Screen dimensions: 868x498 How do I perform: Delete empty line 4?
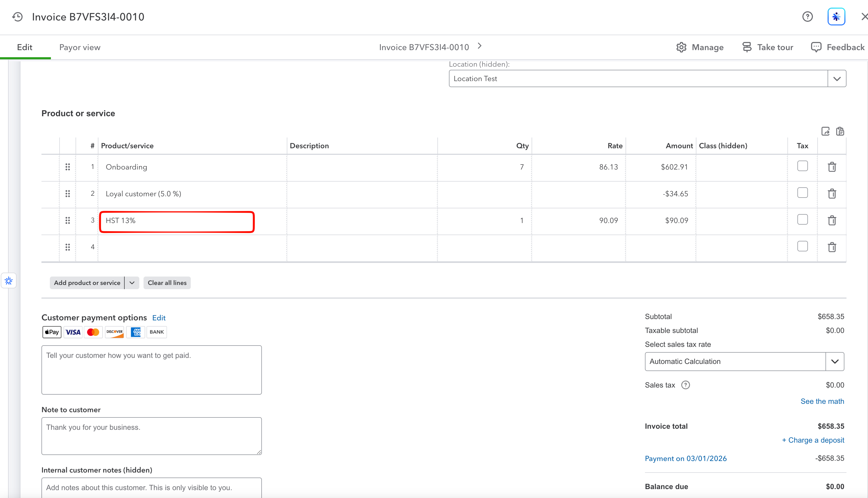click(832, 247)
